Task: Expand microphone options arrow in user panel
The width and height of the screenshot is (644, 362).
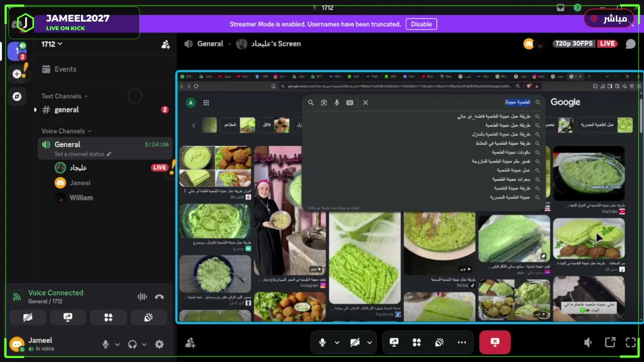Action: click(117, 344)
